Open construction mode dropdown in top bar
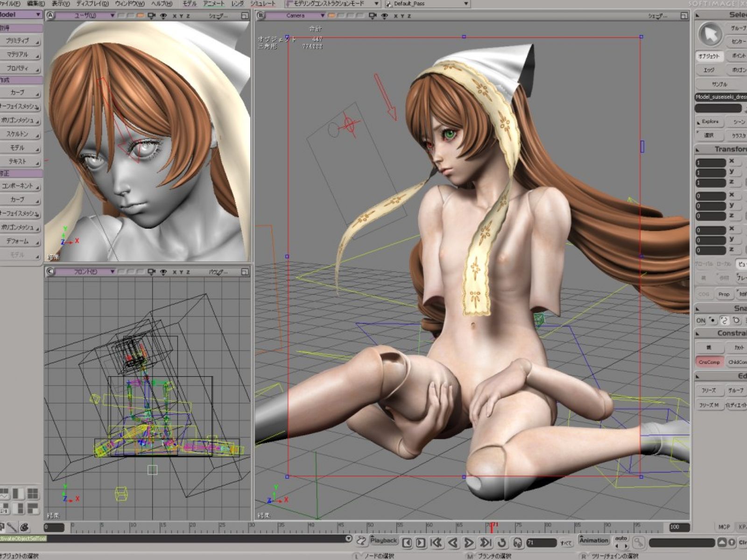The width and height of the screenshot is (747, 560). tap(332, 4)
